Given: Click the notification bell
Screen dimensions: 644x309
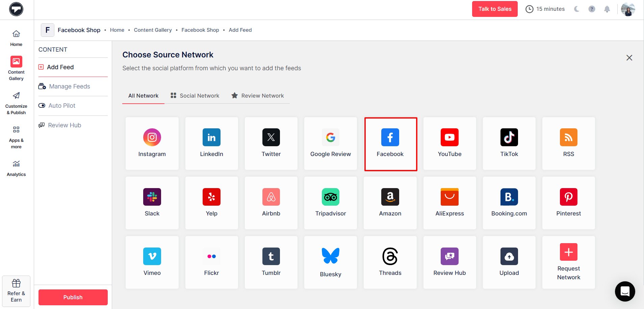Looking at the screenshot, I should tap(607, 9).
